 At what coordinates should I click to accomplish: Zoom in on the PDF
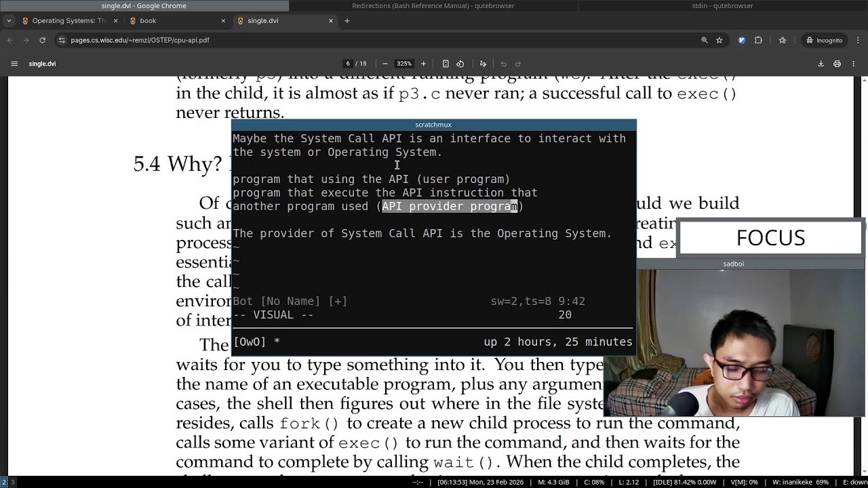point(424,64)
